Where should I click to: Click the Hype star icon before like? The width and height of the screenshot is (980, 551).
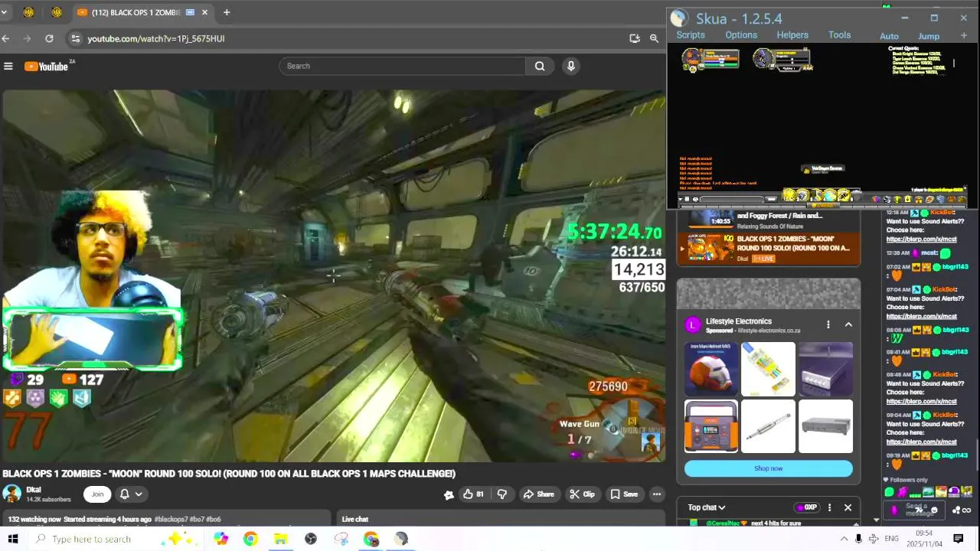pyautogui.click(x=449, y=495)
